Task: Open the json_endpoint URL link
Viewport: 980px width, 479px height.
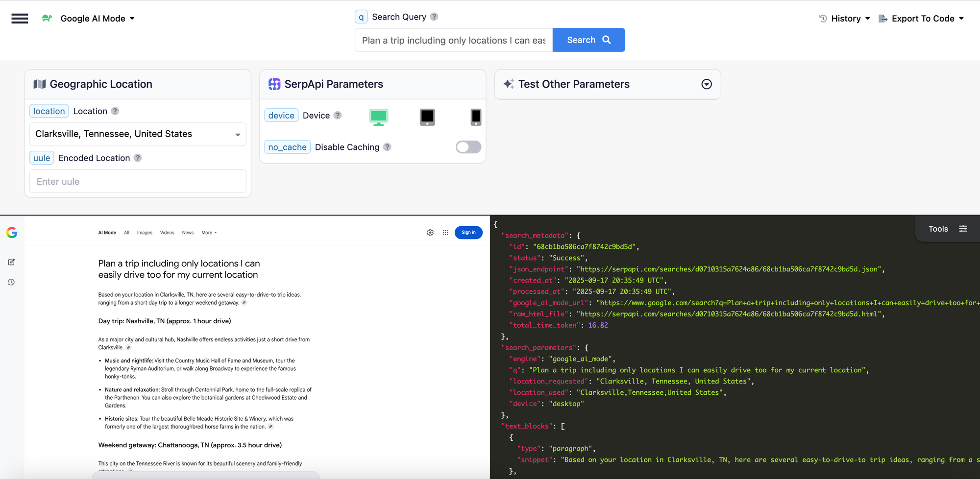Action: point(729,269)
